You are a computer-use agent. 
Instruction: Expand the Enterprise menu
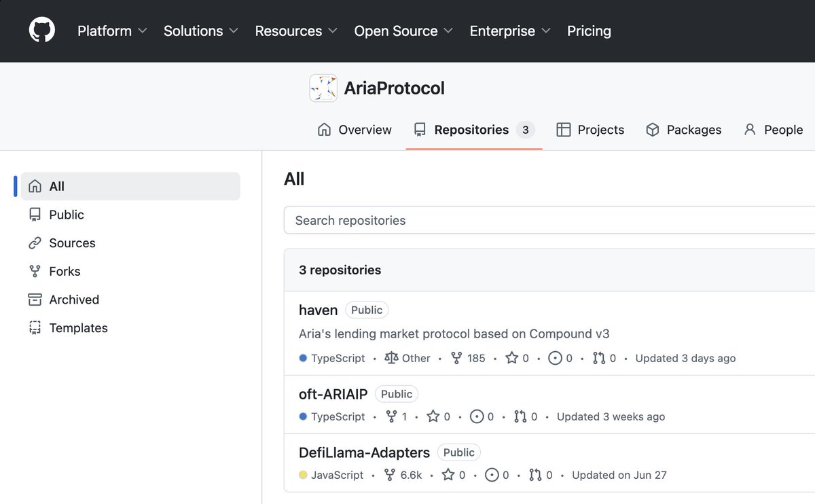coord(510,31)
